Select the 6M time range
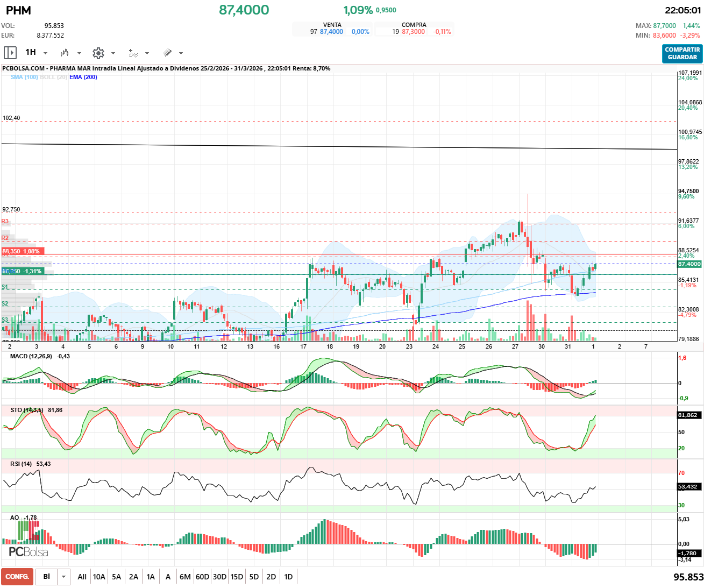 pos(185,577)
